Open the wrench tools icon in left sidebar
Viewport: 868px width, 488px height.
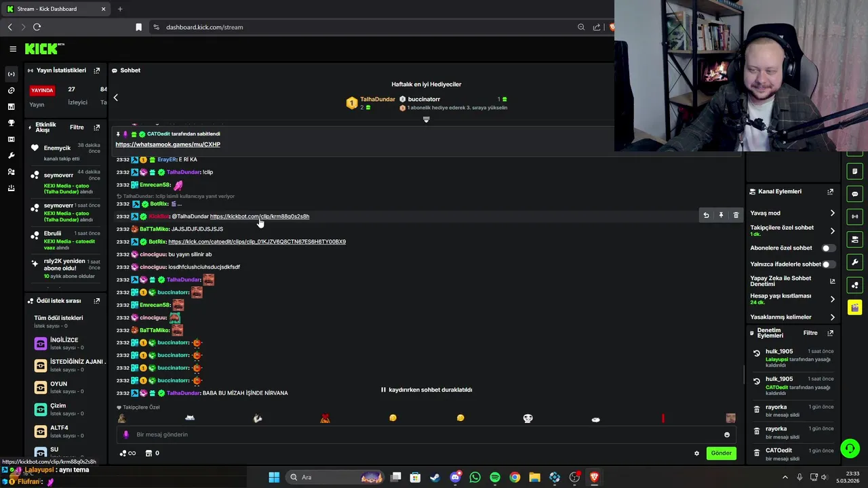(11, 155)
